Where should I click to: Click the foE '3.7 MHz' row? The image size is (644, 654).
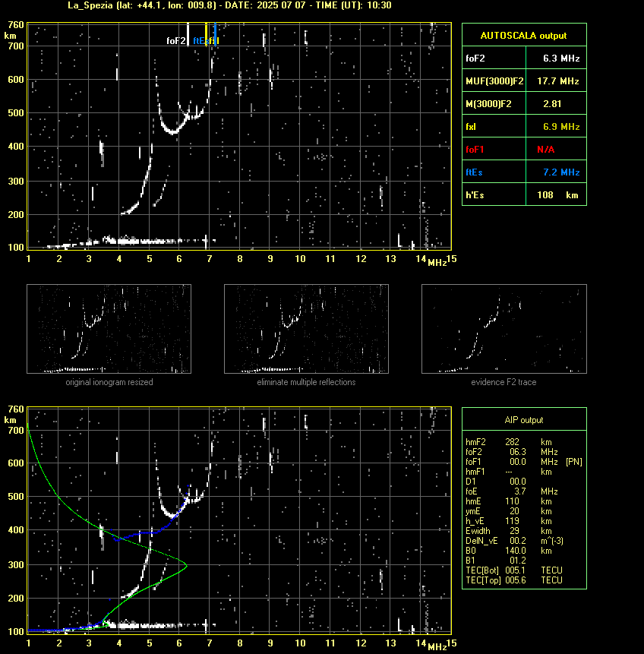[x=512, y=491]
